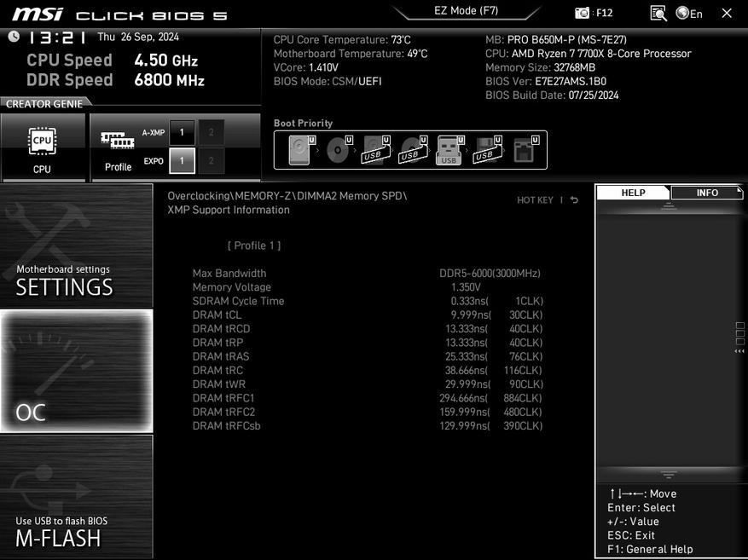Select the DRAM tRFCsb row
748x560 pixels.
pos(368,425)
